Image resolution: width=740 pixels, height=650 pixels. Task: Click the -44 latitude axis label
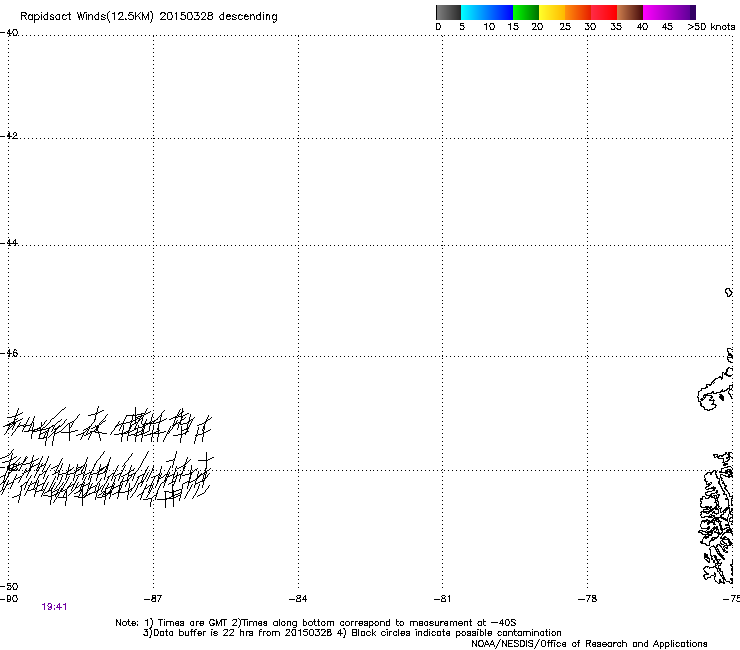[x=9, y=243]
